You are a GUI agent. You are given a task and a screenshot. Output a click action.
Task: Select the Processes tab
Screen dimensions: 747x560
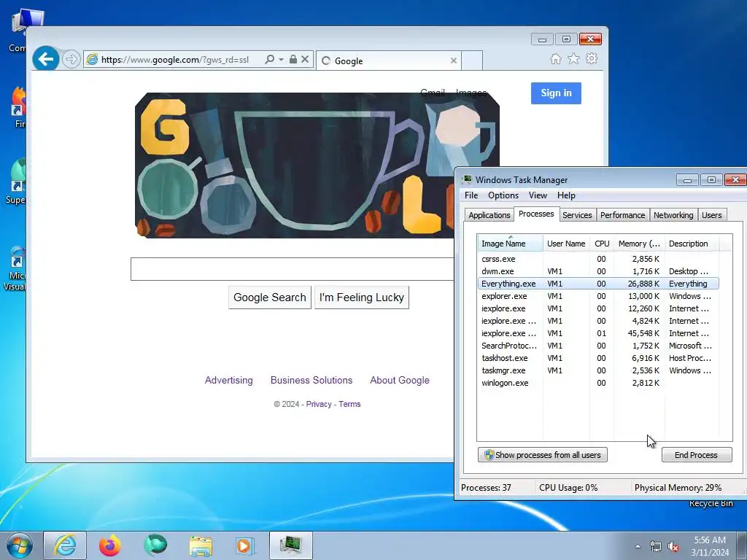[x=536, y=214]
